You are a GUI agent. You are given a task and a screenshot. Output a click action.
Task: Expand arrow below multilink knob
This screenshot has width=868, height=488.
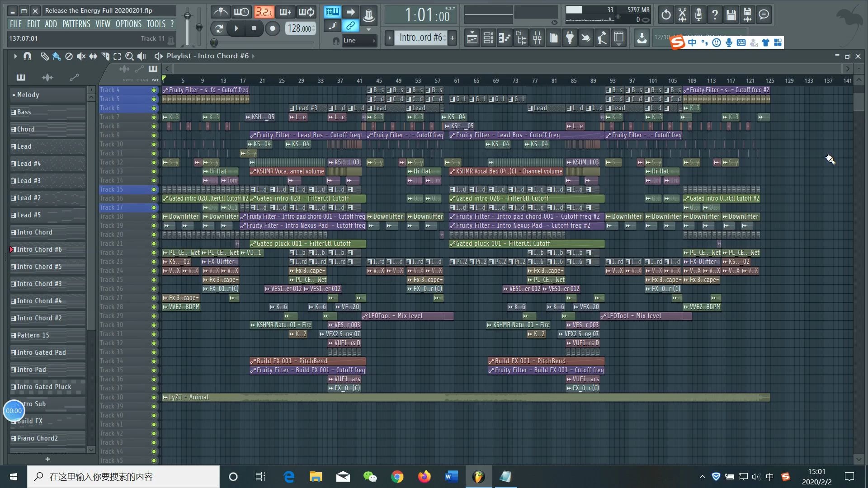(x=369, y=29)
